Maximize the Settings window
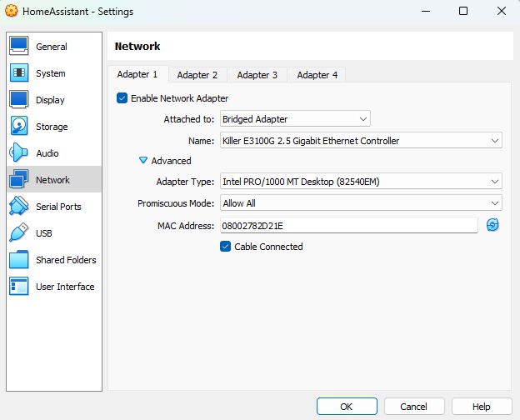 point(463,11)
